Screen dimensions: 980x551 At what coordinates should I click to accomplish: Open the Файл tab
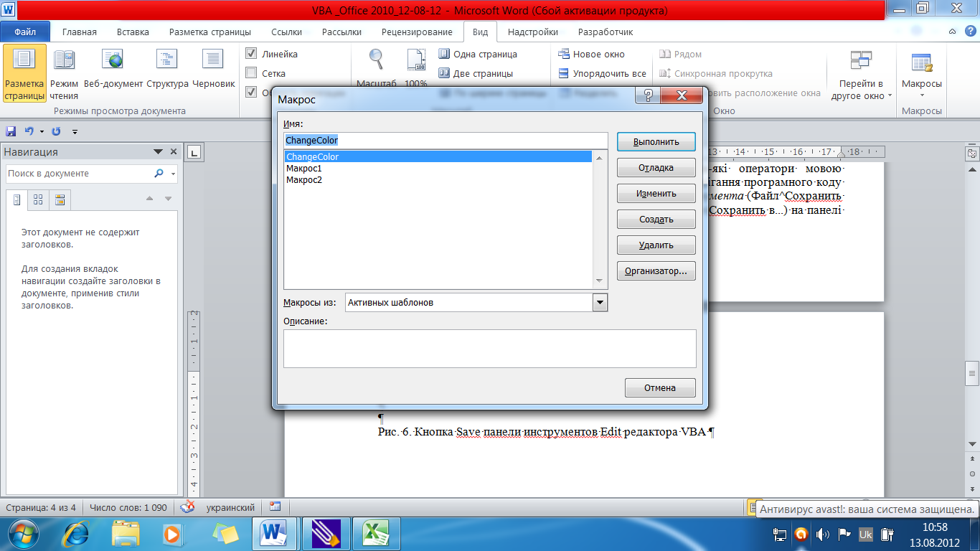(x=26, y=32)
